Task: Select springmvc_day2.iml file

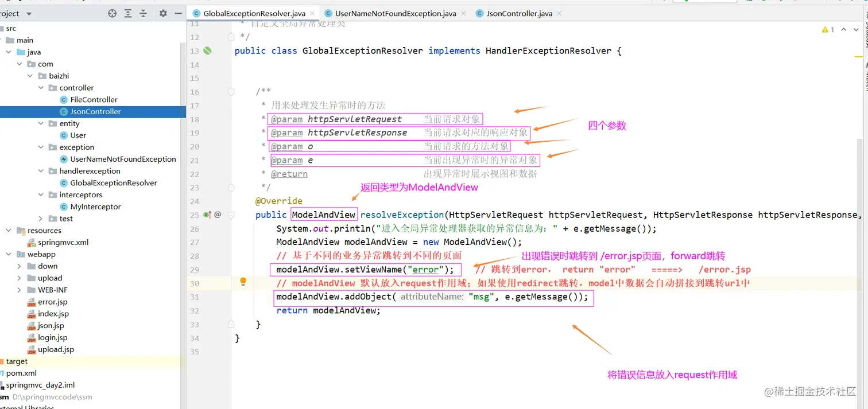Action: (40, 385)
